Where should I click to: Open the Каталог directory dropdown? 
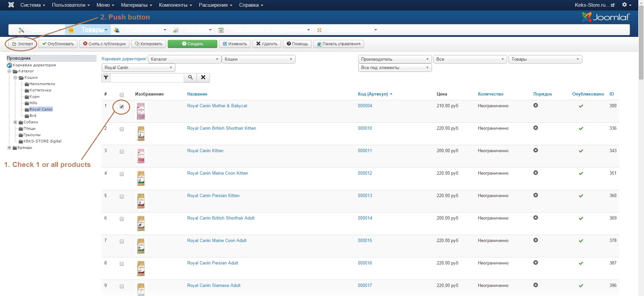point(184,59)
